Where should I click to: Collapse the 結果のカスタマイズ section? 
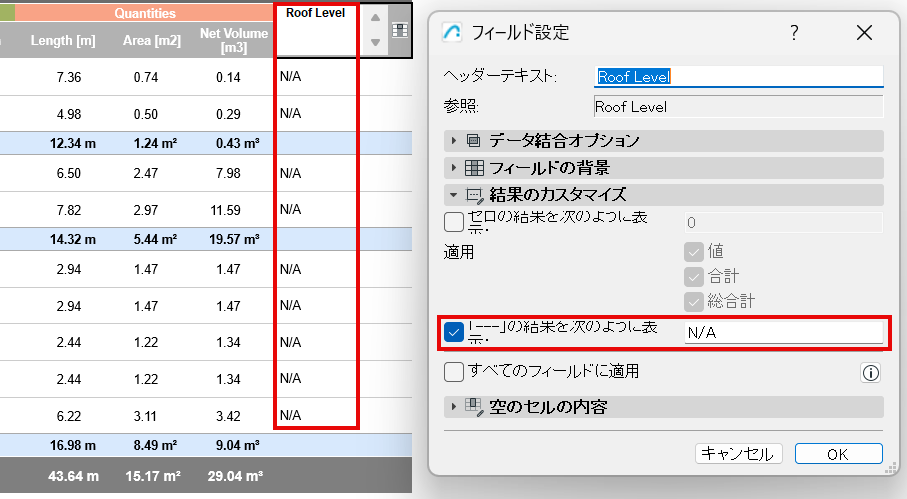tap(663, 195)
